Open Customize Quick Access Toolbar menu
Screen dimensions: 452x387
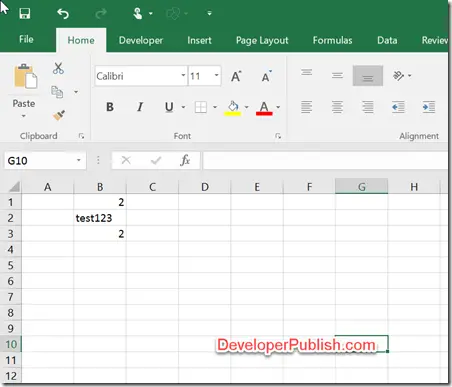[x=209, y=13]
